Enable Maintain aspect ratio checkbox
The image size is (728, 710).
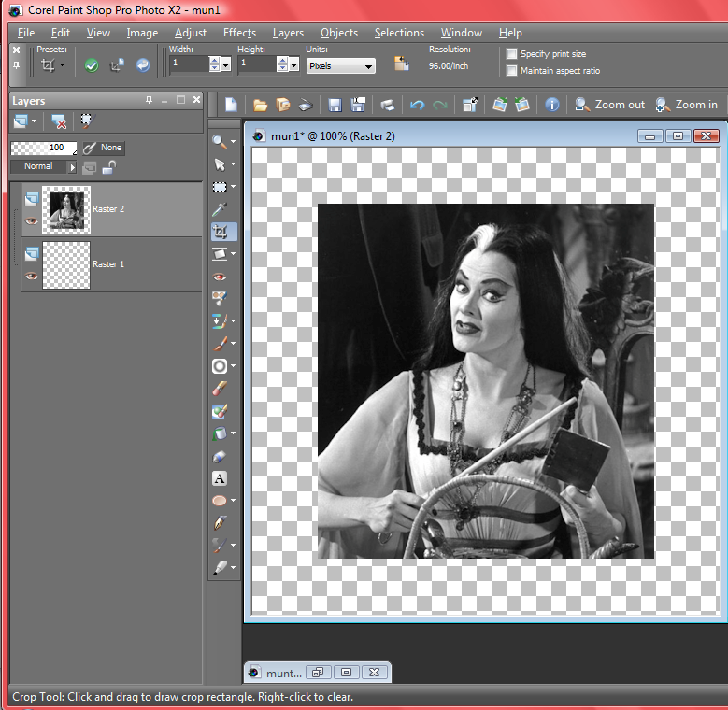pyautogui.click(x=511, y=71)
